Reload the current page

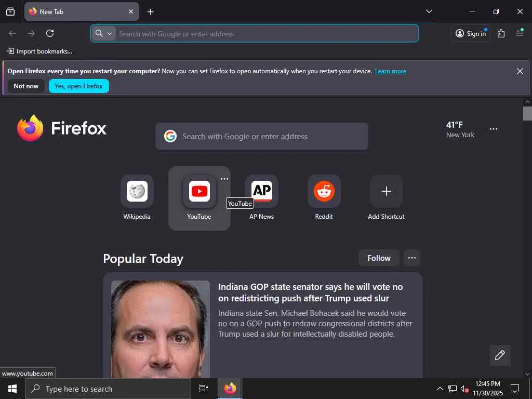pos(50,33)
